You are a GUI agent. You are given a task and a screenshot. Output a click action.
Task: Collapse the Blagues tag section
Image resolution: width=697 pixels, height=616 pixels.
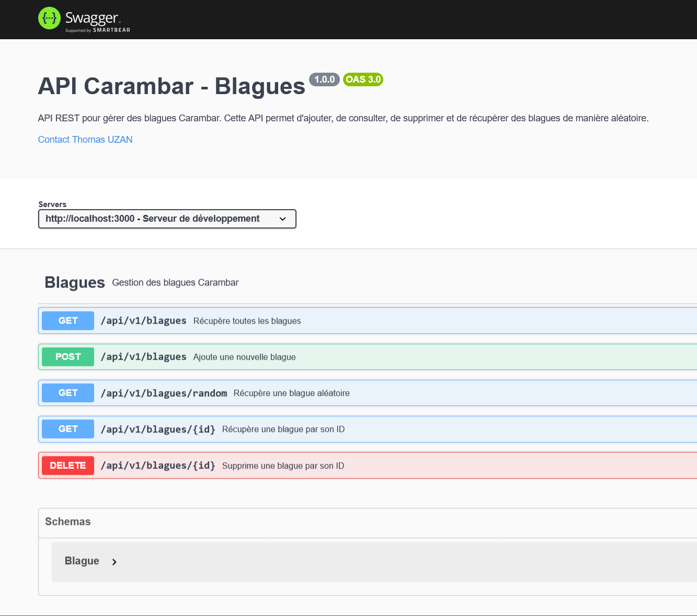[x=75, y=282]
